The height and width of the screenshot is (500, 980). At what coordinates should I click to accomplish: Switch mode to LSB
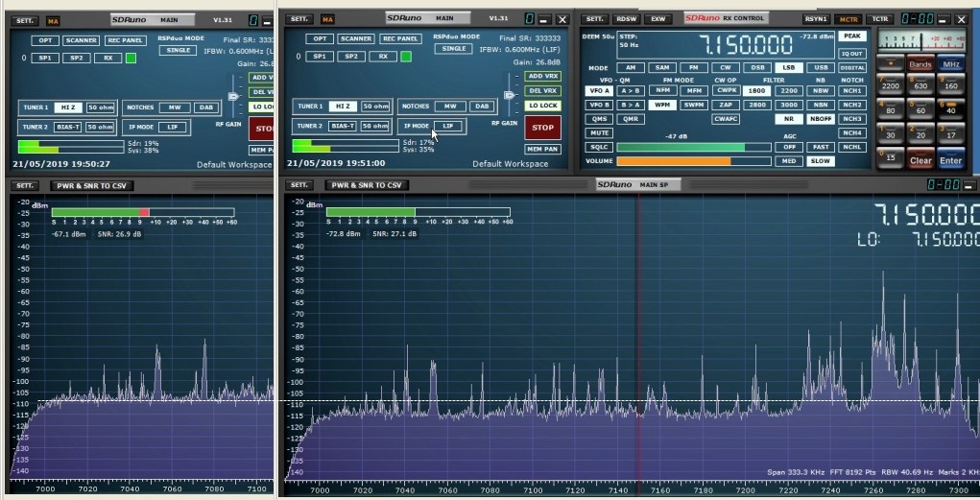tap(789, 67)
